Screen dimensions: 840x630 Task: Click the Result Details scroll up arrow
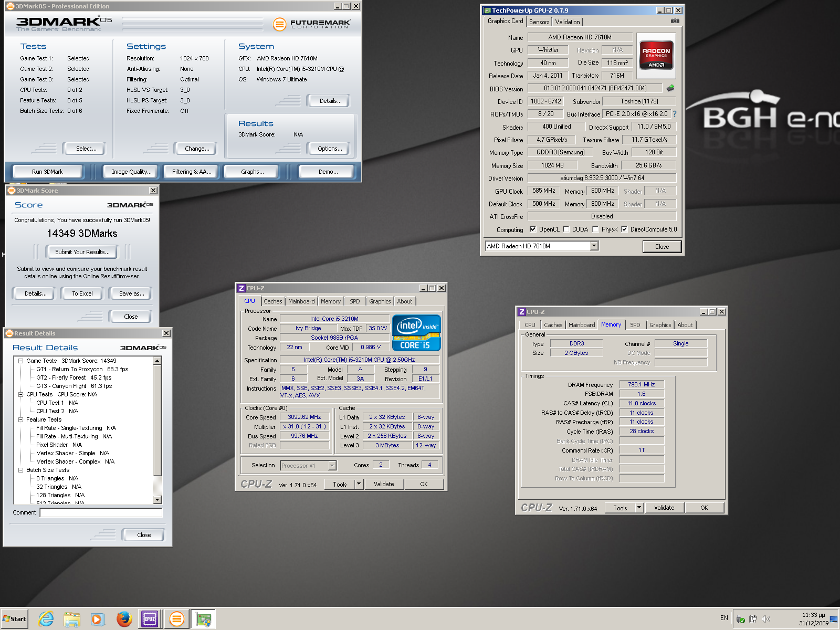click(x=157, y=361)
